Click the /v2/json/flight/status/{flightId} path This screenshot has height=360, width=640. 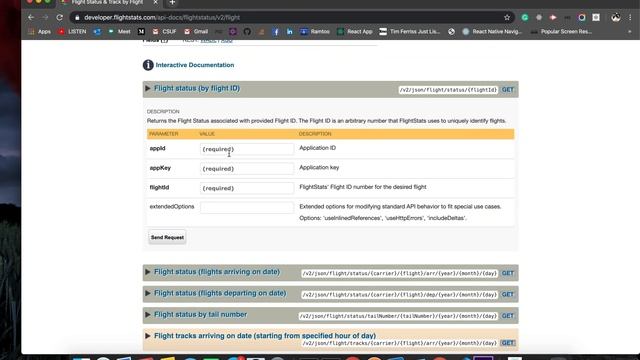point(448,90)
